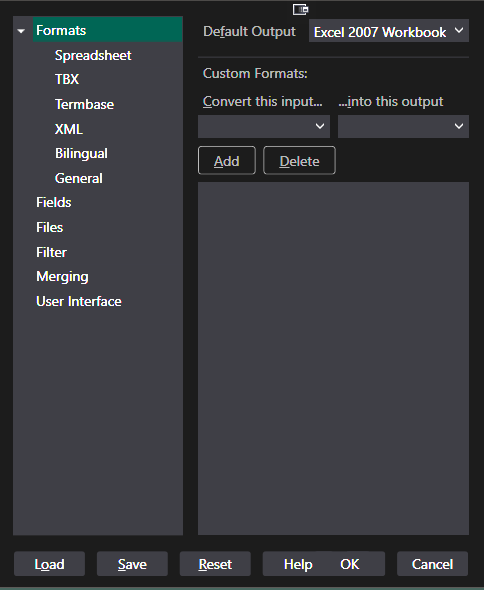The width and height of the screenshot is (484, 590).
Task: Go to the XML format settings
Action: [x=69, y=129]
